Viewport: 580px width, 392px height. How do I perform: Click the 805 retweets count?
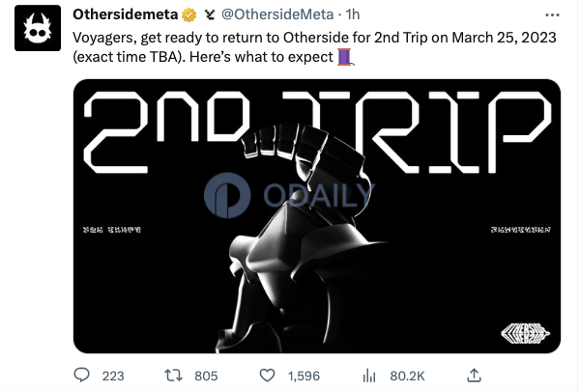(x=206, y=377)
